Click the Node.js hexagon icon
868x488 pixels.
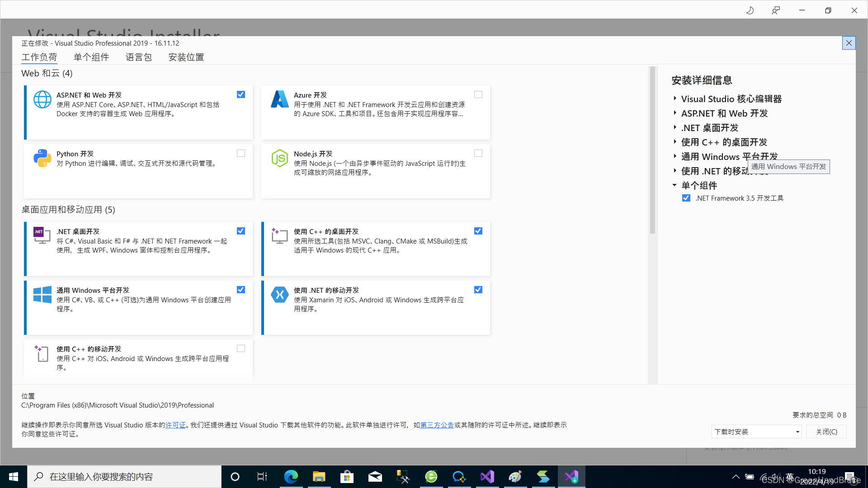[280, 158]
